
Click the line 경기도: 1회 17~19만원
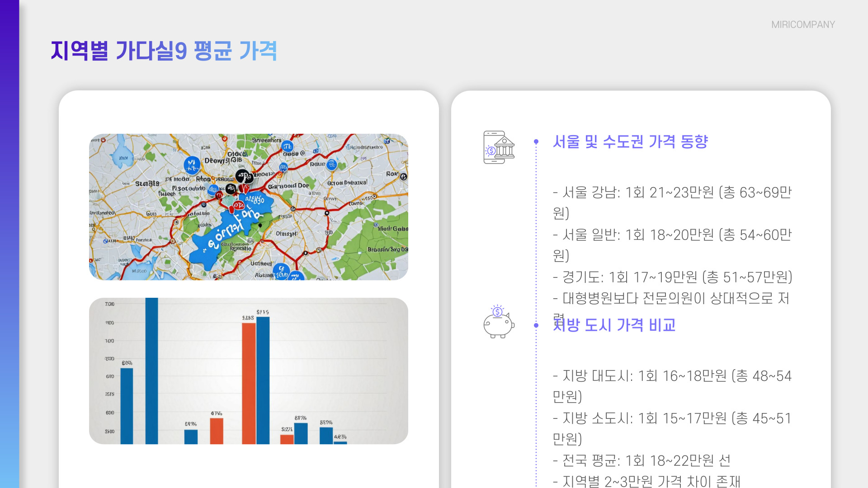coord(673,277)
